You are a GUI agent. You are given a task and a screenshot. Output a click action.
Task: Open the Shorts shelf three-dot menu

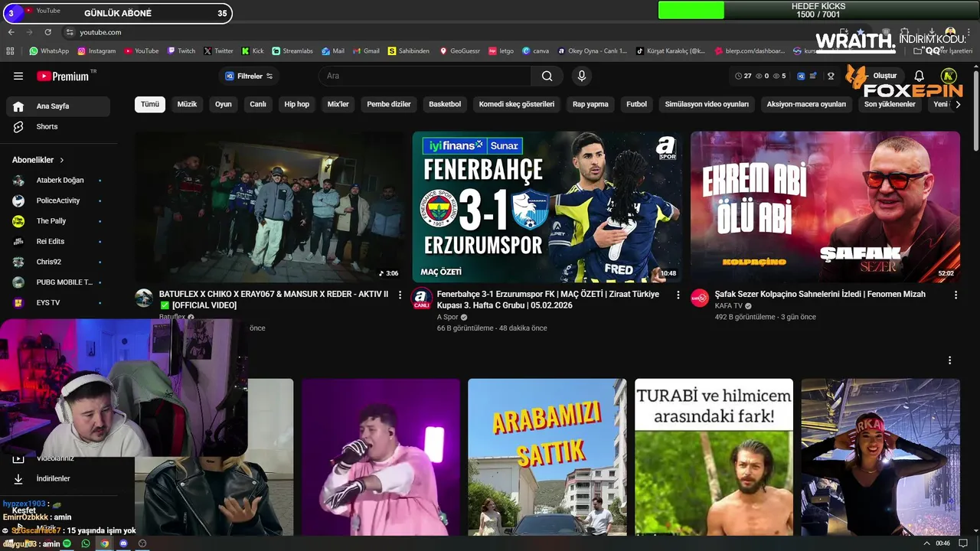(949, 360)
